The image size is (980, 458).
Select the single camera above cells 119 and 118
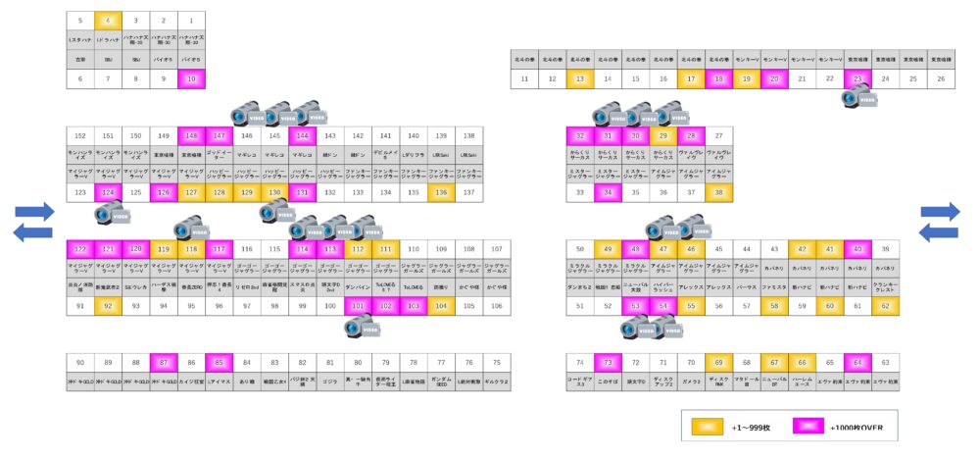click(x=191, y=229)
